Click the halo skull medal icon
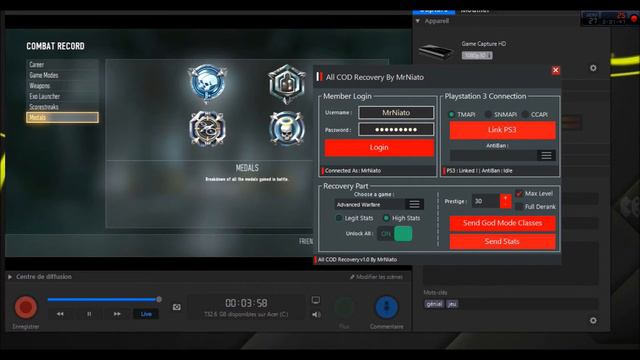This screenshot has height=360, width=640. (287, 129)
